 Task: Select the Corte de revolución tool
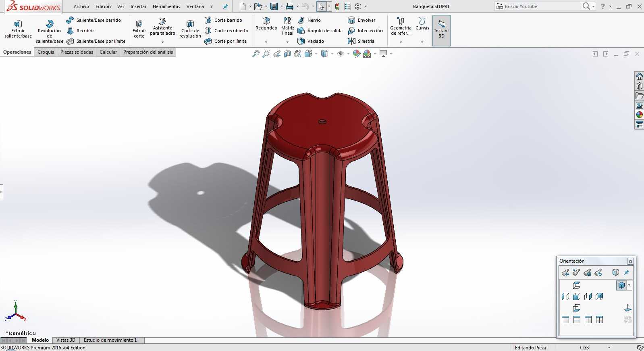[x=190, y=29]
